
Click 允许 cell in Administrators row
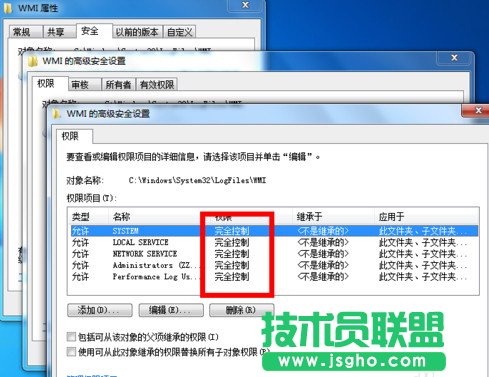pyautogui.click(x=81, y=265)
